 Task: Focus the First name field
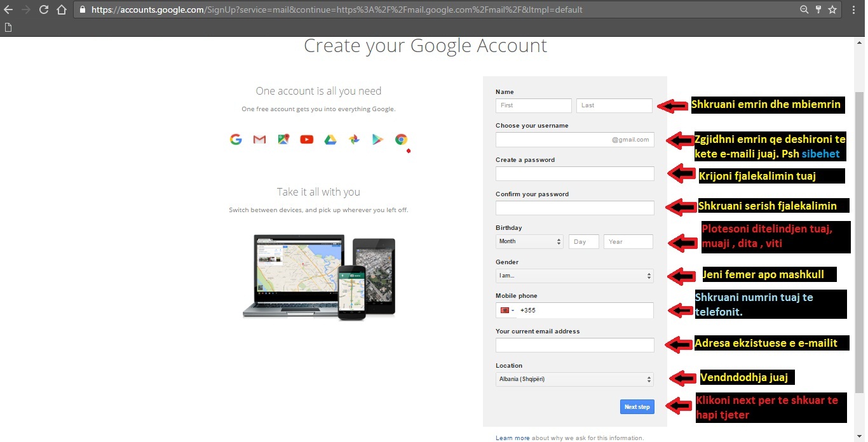click(x=534, y=105)
